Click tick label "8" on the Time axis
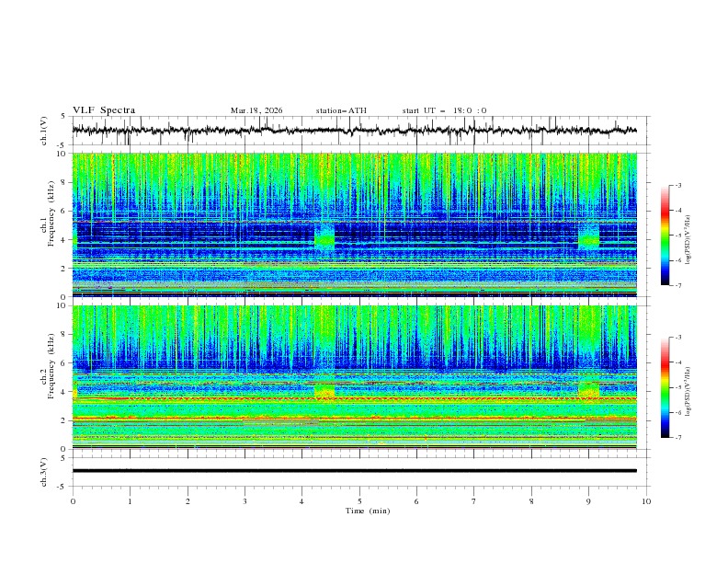Image resolution: width=728 pixels, height=563 pixels. pos(531,501)
